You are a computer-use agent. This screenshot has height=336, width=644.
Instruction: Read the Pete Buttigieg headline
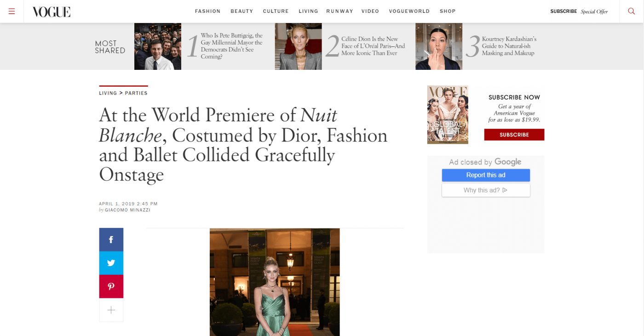coord(231,46)
